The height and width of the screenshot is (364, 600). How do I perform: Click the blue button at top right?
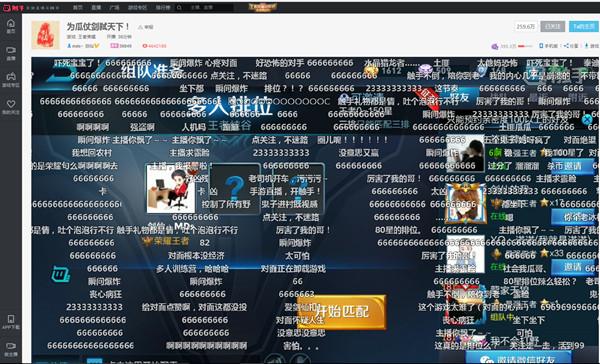point(584,26)
